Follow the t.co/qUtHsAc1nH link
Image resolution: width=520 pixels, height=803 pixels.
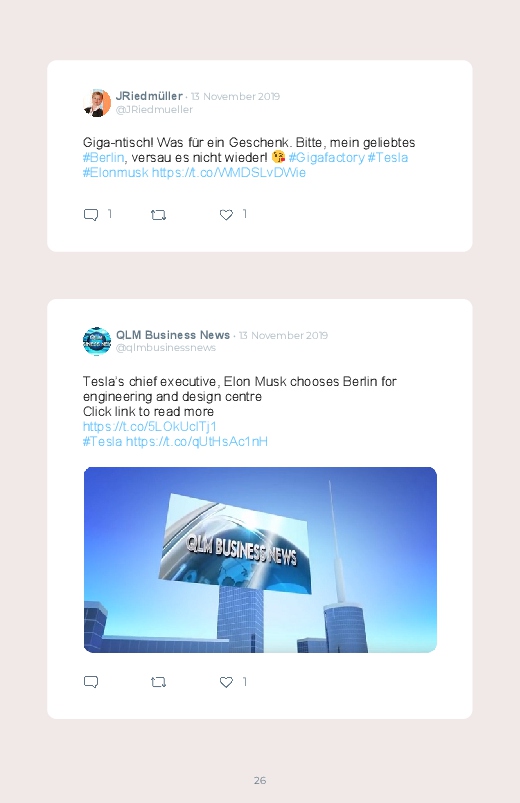(x=197, y=441)
